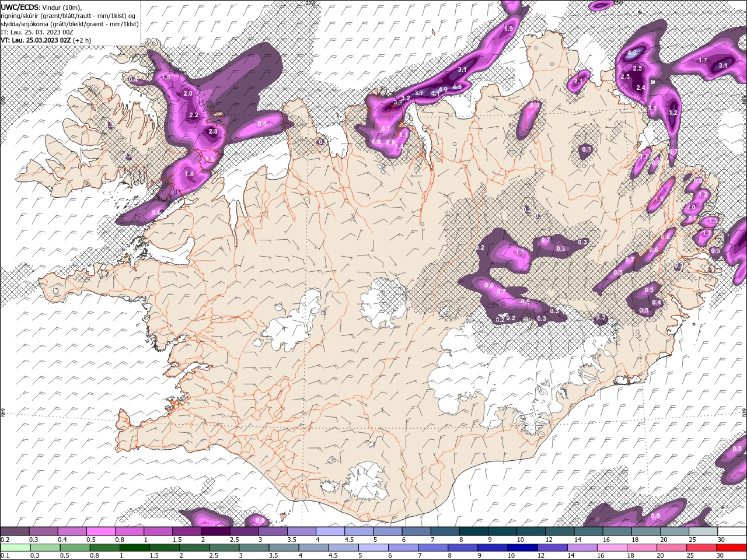Pick the snow swatch between 0.2 and 0.3

pos(15,531)
